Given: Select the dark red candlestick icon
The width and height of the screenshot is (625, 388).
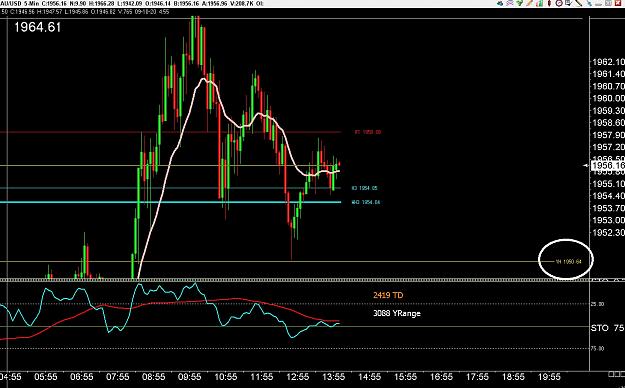Looking at the screenshot, I should click(549, 3).
